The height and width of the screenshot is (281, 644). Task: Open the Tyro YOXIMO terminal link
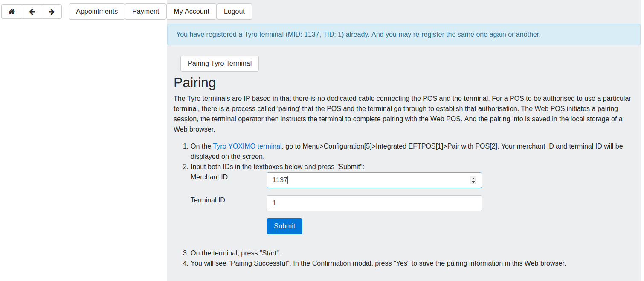(247, 146)
